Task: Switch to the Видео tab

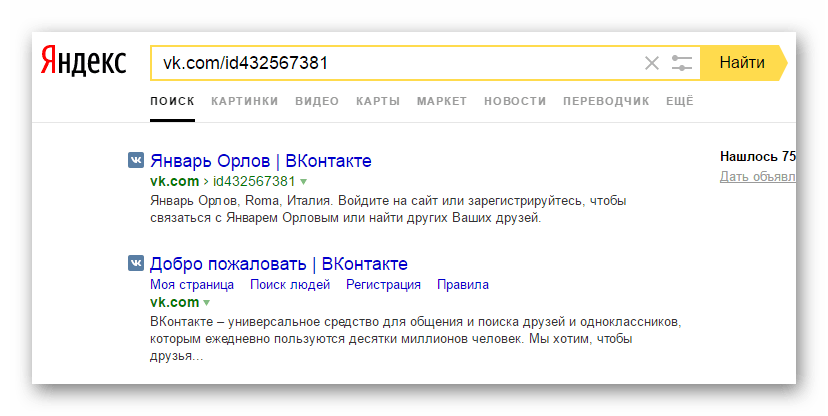Action: 317,101
